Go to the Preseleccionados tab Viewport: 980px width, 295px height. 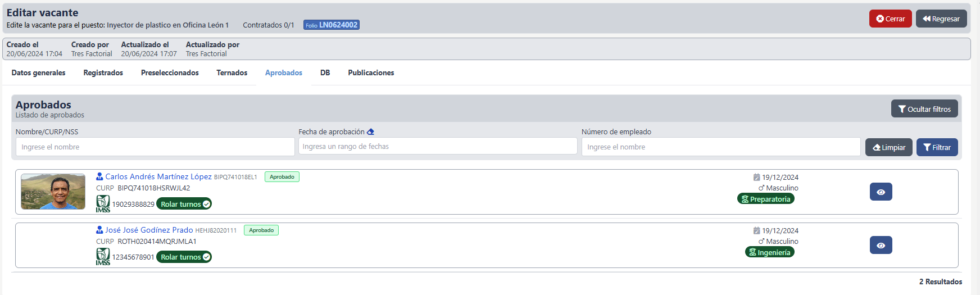(170, 73)
